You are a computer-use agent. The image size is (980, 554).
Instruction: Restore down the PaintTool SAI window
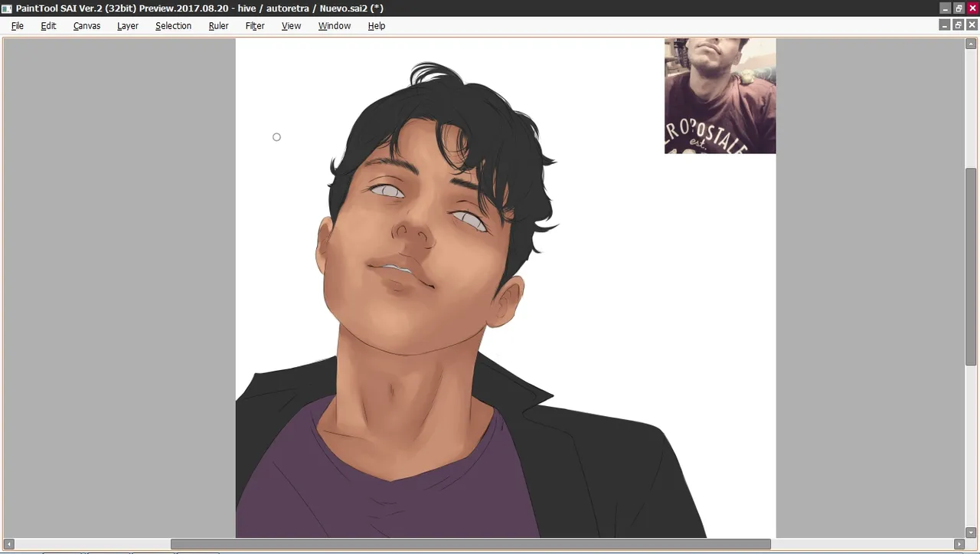click(959, 8)
